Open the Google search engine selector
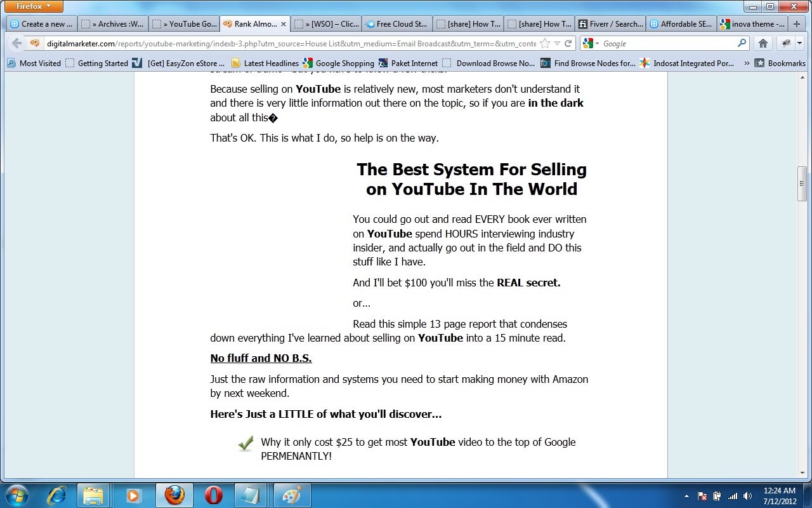This screenshot has width=812, height=508. coord(591,44)
